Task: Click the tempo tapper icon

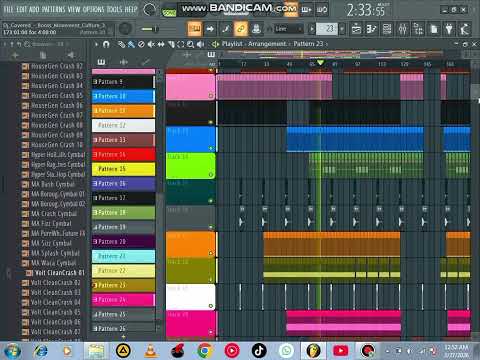Action: pyautogui.click(x=465, y=29)
